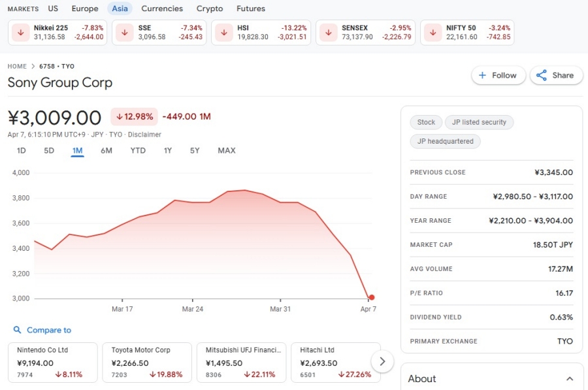Switch chart to 1Y range

click(x=168, y=150)
